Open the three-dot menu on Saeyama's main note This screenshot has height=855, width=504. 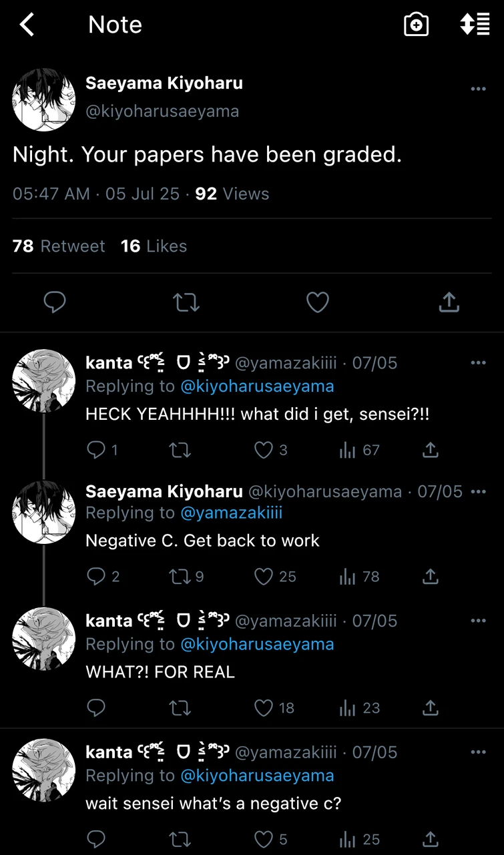coord(478,89)
